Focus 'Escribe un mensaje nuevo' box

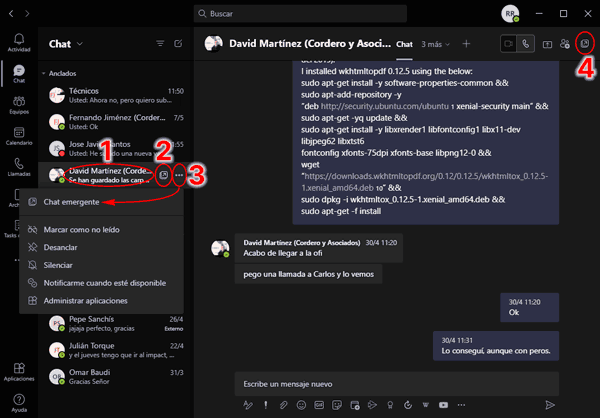click(396, 384)
